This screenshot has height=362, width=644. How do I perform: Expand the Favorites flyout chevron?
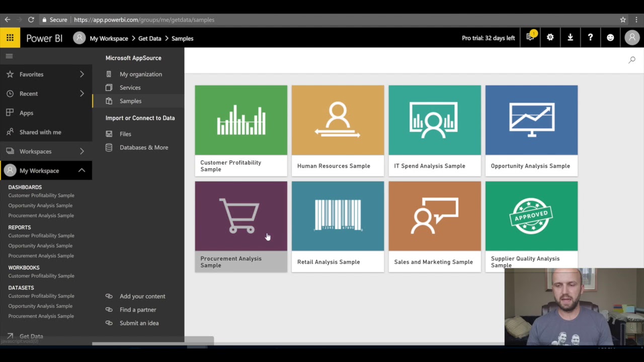[x=82, y=74]
